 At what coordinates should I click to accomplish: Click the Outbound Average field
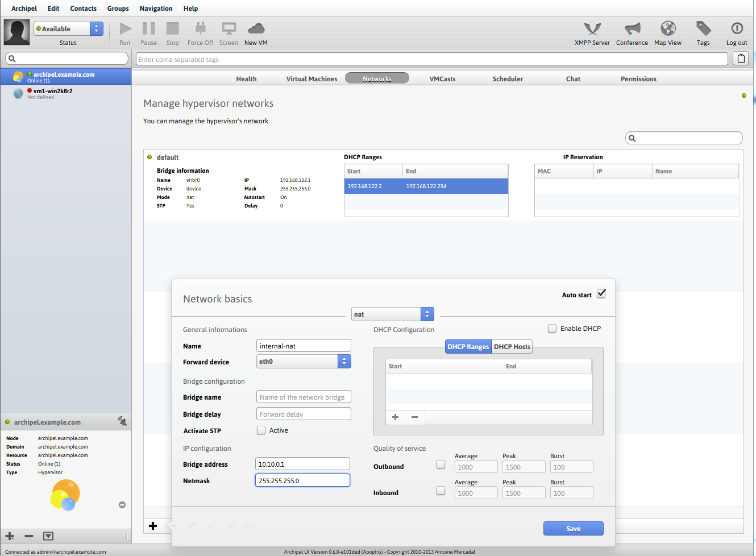[x=476, y=467]
